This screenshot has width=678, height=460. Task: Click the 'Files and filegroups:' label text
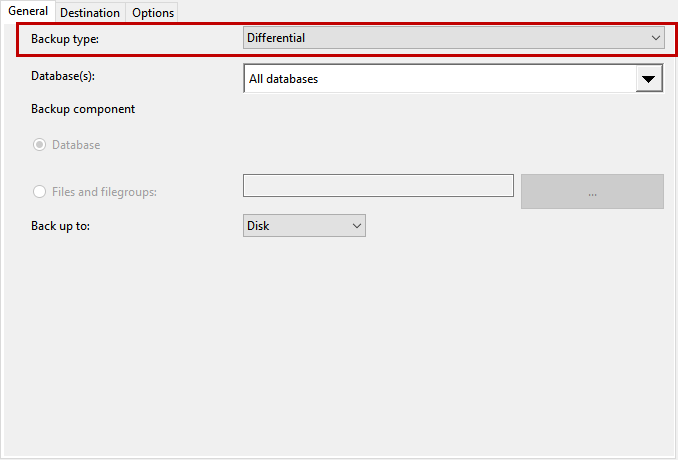pos(104,192)
